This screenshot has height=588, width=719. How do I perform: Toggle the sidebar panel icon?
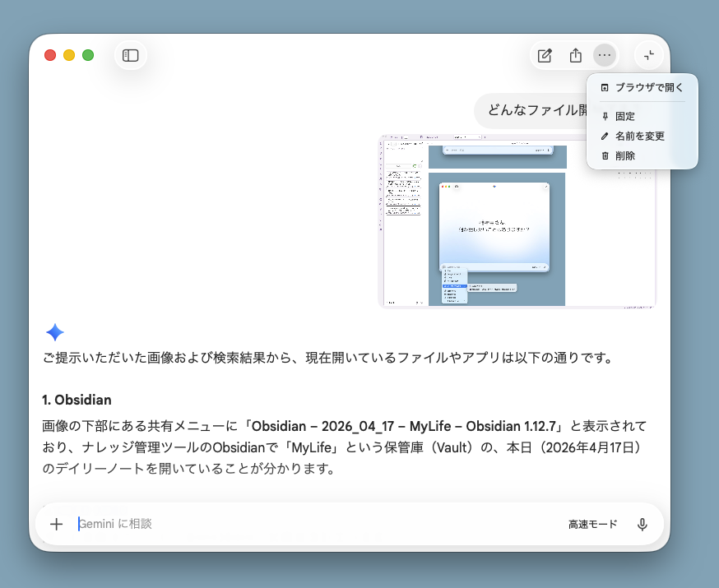(131, 55)
